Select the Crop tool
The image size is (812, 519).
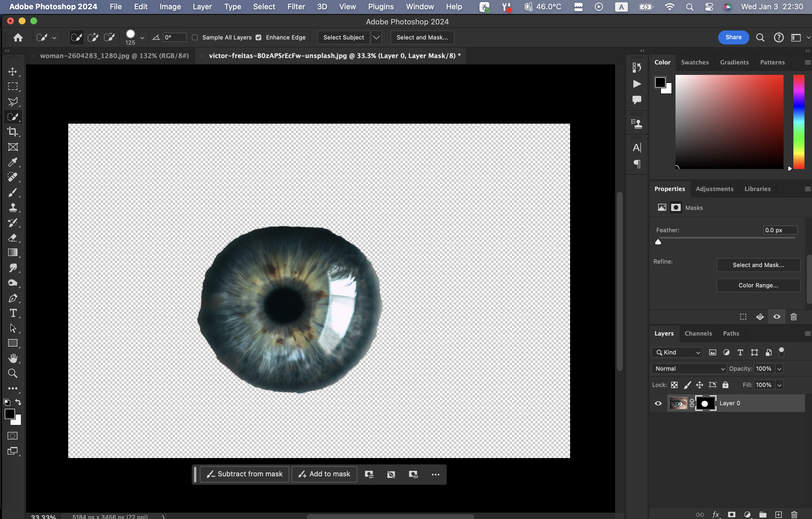[12, 132]
